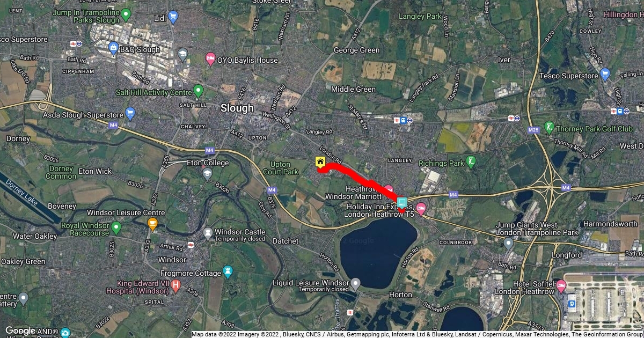Click the Google logo in the corner
Image resolution: width=644 pixels, height=338 pixels.
coord(20,330)
